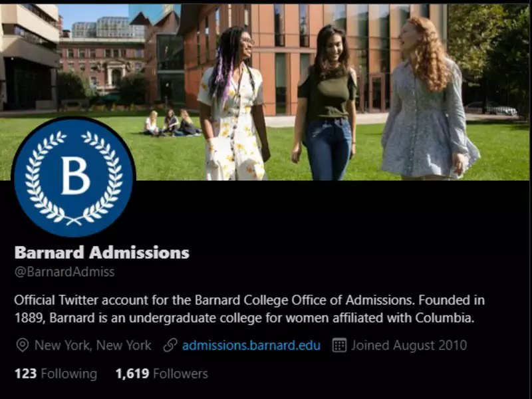Open the Barnard laurel wreath profile picture
This screenshot has width=532, height=399.
[x=74, y=177]
